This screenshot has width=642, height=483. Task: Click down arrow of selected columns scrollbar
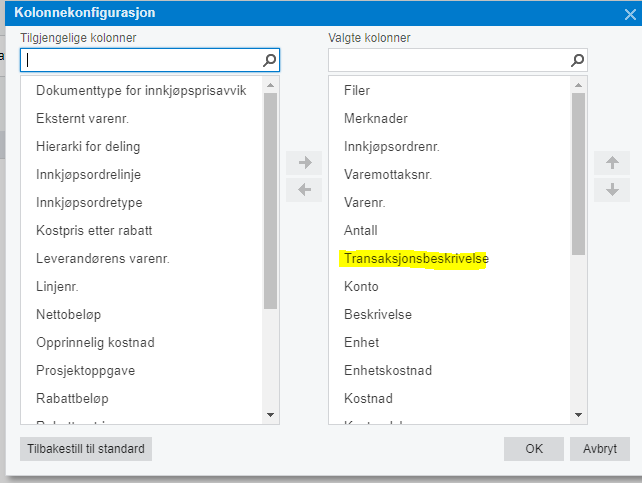(578, 415)
